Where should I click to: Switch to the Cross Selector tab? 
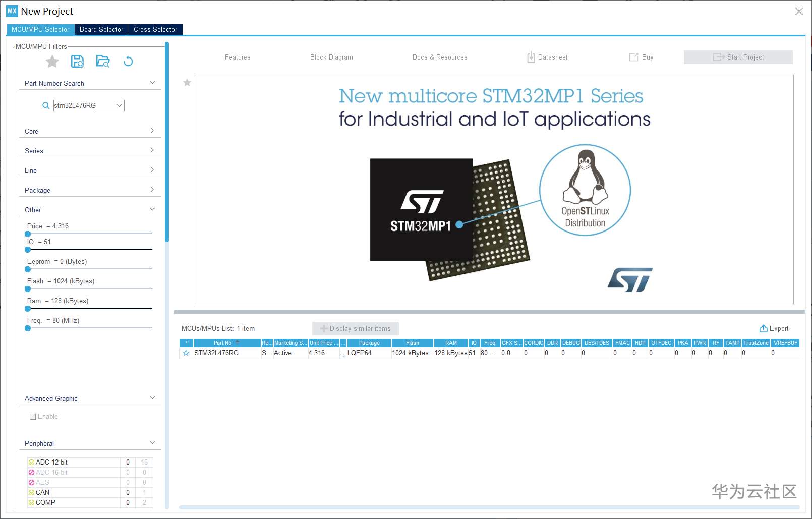pyautogui.click(x=155, y=30)
